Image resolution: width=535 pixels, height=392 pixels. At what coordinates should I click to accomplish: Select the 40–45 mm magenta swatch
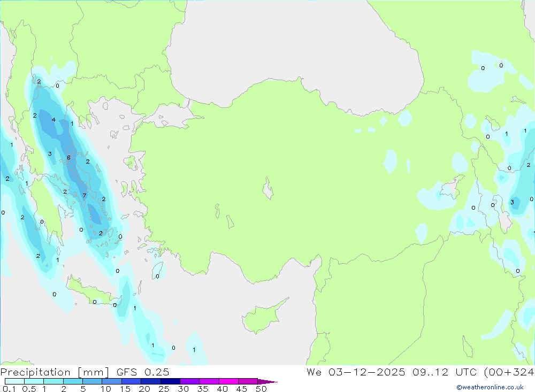[228, 381]
